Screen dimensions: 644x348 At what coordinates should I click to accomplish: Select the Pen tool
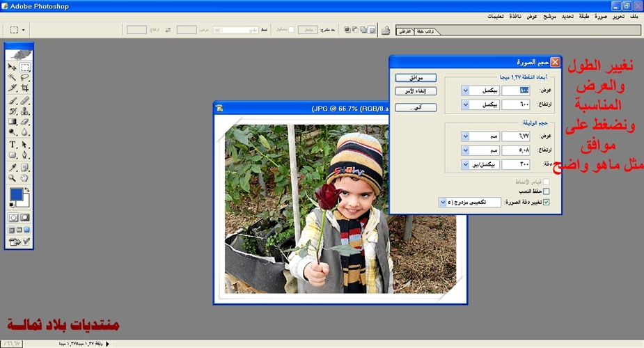point(24,155)
